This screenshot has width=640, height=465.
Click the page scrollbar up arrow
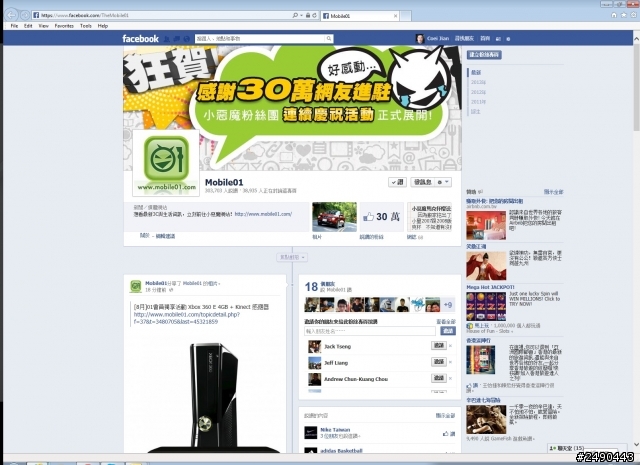(636, 39)
